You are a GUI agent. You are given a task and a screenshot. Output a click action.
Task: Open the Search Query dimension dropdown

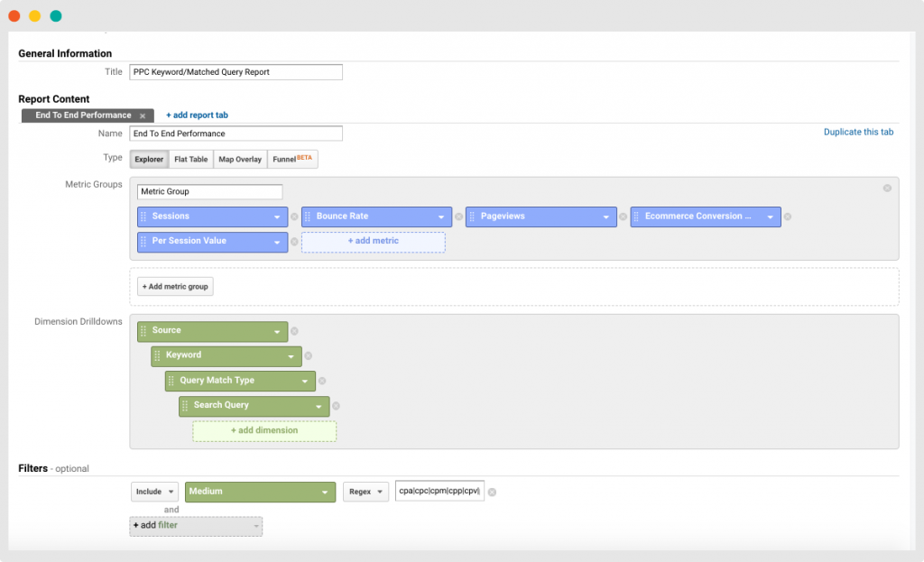coord(319,406)
